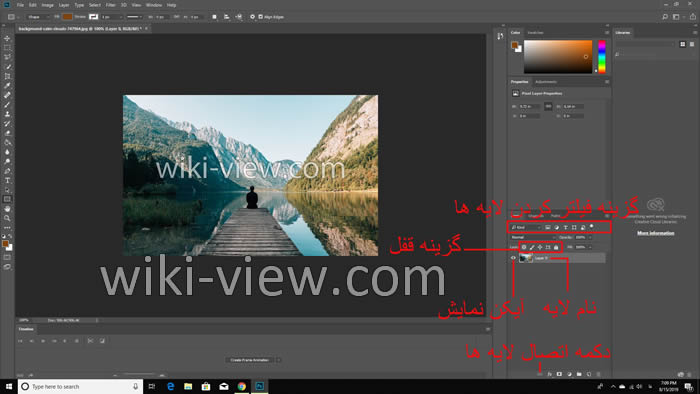Image resolution: width=700 pixels, height=394 pixels.
Task: Pick a color in the color field
Action: 558,57
